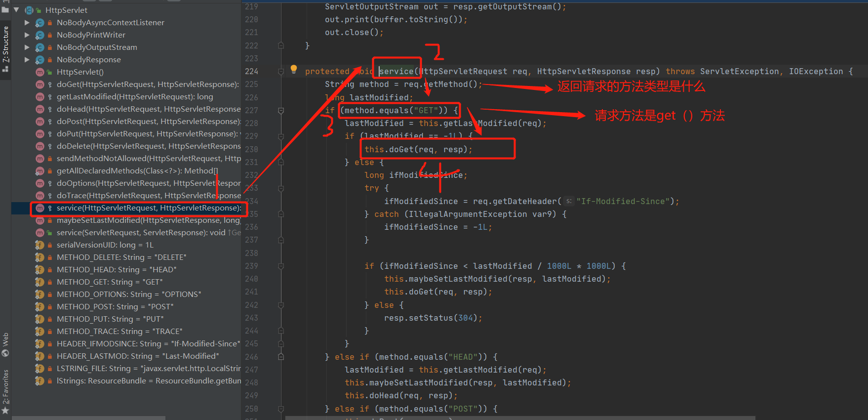The height and width of the screenshot is (420, 868).
Task: Click the NoBodyOutputStream class icon
Action: point(40,47)
